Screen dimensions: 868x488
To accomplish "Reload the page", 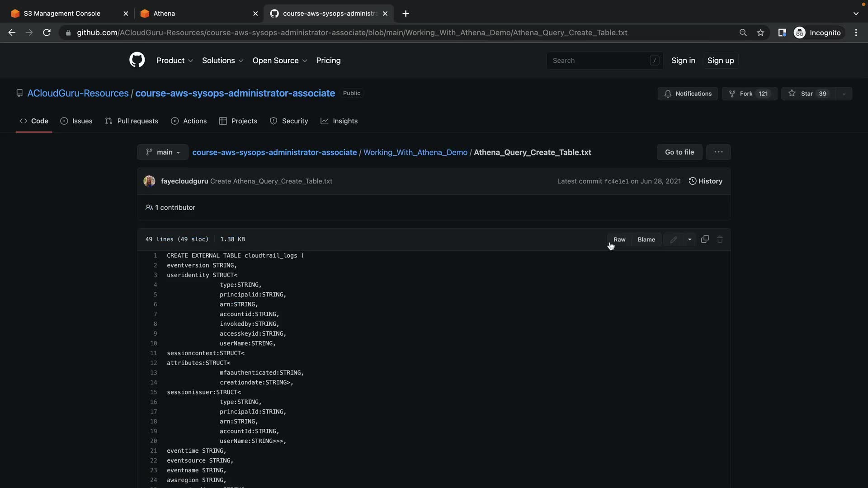I will (x=47, y=33).
